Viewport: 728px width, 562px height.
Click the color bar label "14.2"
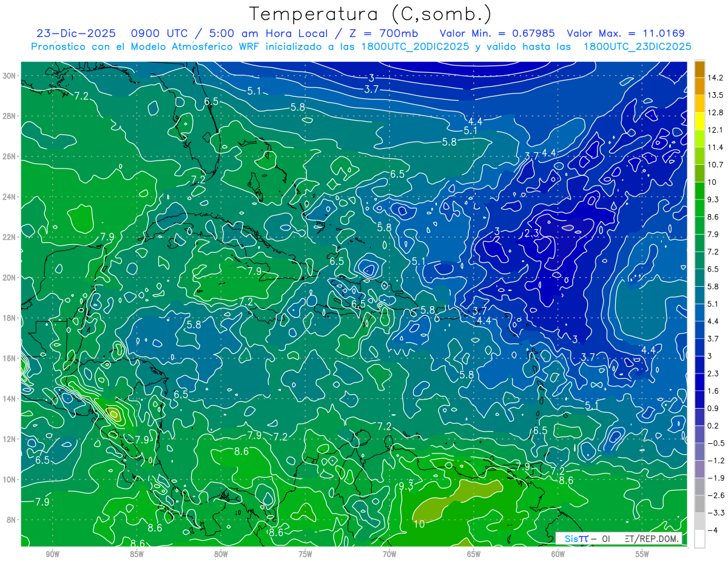pos(715,78)
